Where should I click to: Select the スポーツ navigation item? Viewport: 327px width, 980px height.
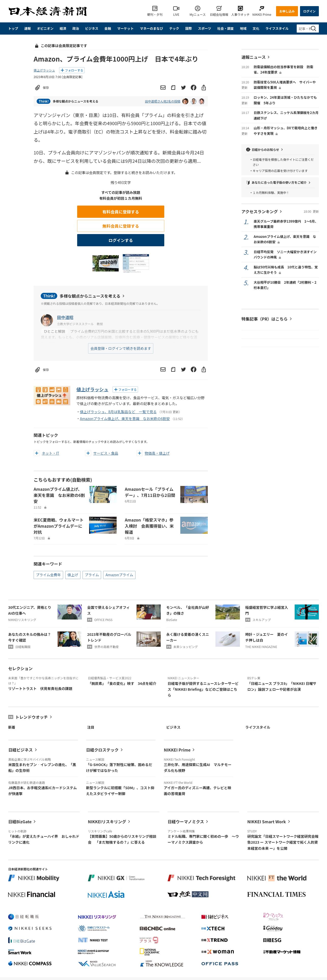(205, 28)
